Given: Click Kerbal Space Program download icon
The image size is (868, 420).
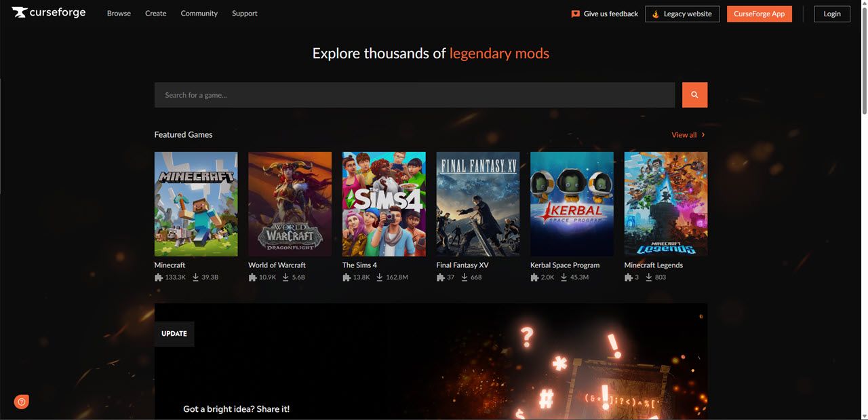Looking at the screenshot, I should coord(564,278).
